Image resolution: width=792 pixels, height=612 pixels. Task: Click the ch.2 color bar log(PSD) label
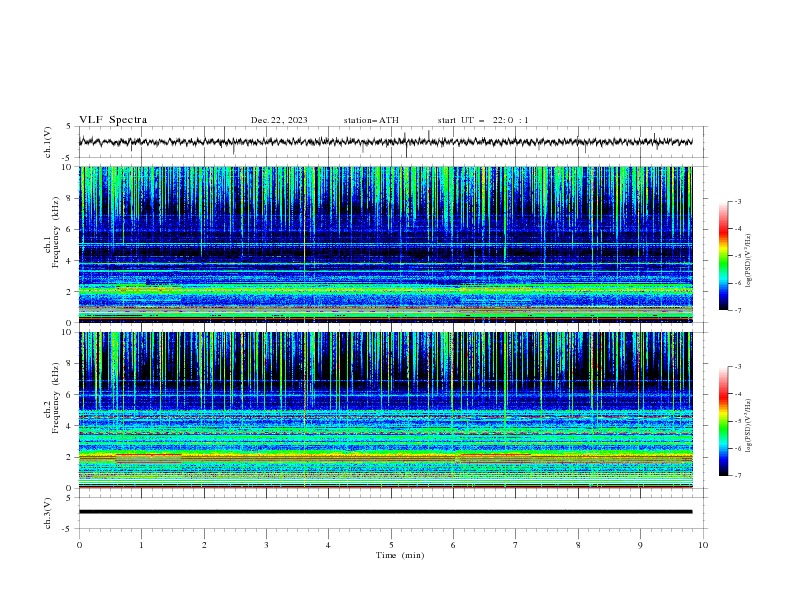click(x=749, y=425)
